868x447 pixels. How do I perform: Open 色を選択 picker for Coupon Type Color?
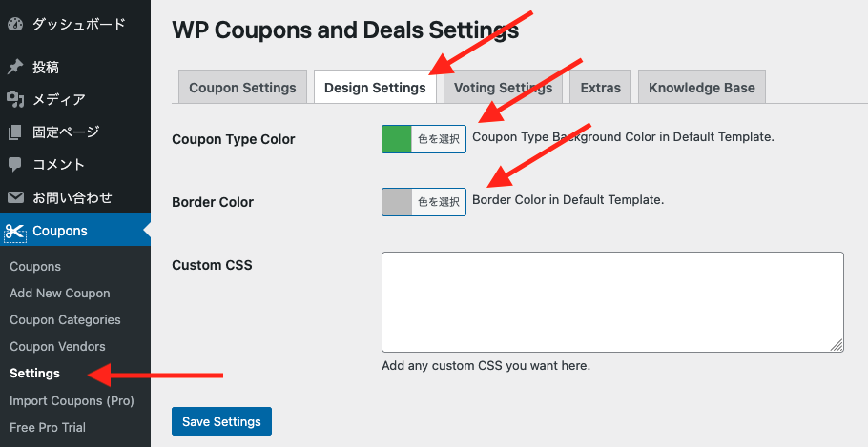tap(439, 139)
